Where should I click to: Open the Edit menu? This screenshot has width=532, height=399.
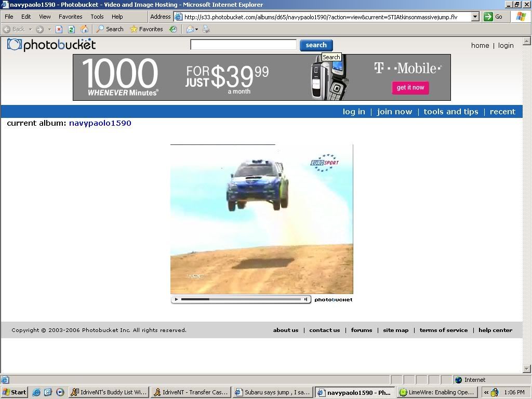coord(26,17)
